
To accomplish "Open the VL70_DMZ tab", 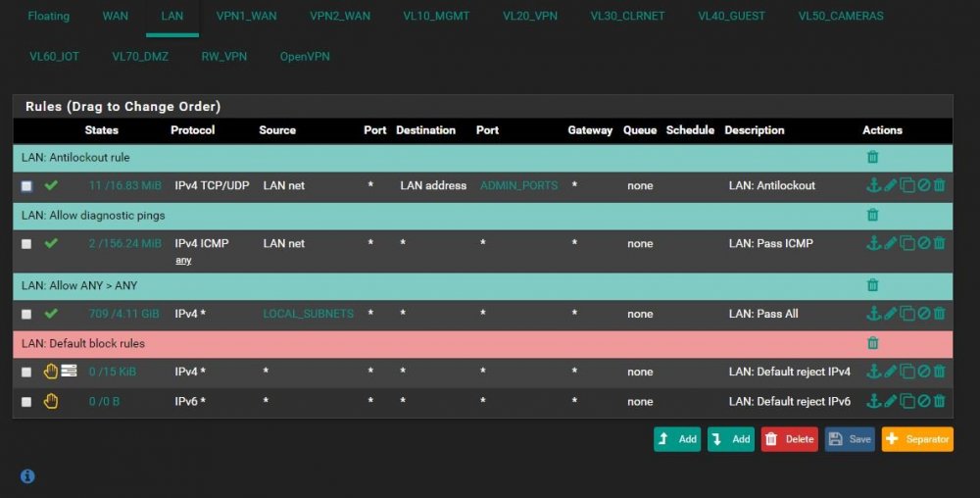I will (140, 56).
